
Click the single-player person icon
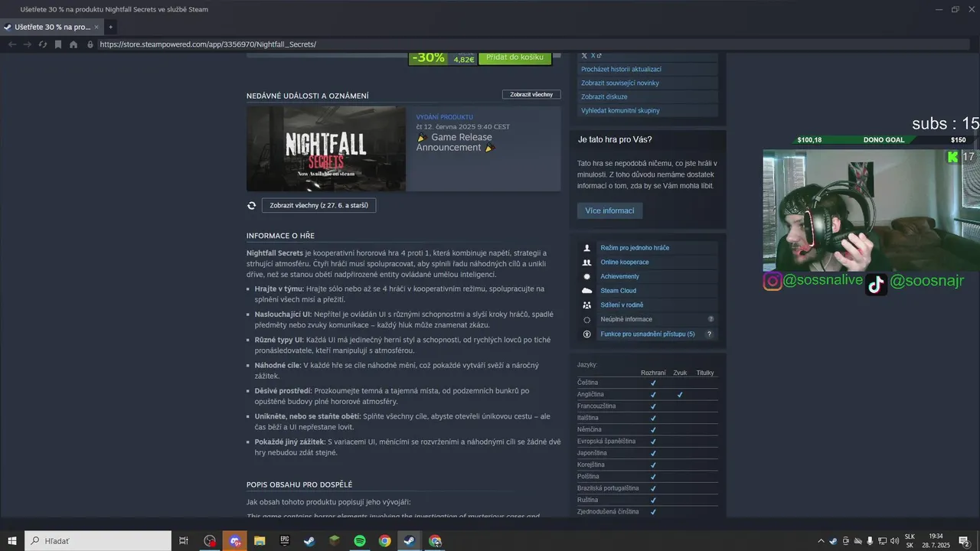[586, 248]
